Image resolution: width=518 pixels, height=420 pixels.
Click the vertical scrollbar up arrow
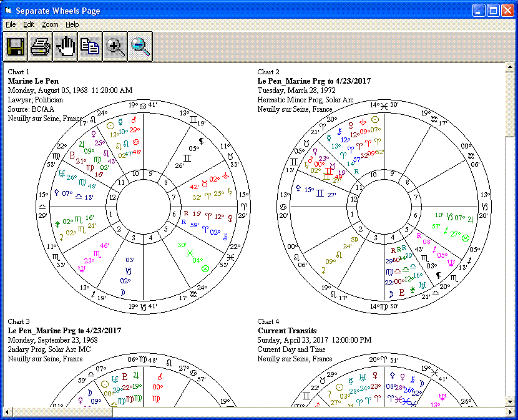(510, 67)
